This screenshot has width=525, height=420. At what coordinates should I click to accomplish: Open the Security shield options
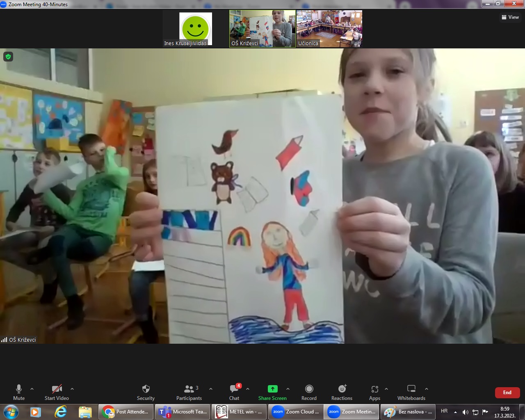(x=146, y=392)
